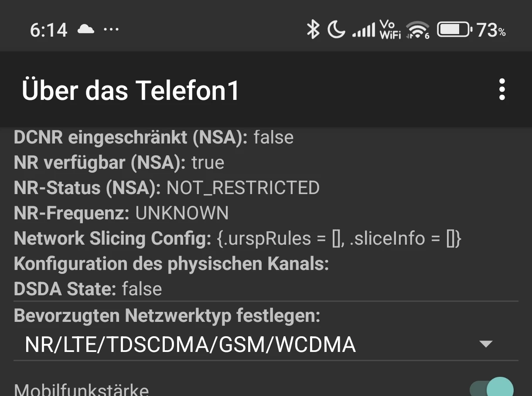
Task: Toggle the Mobilfunkstärke switch
Action: [491, 387]
